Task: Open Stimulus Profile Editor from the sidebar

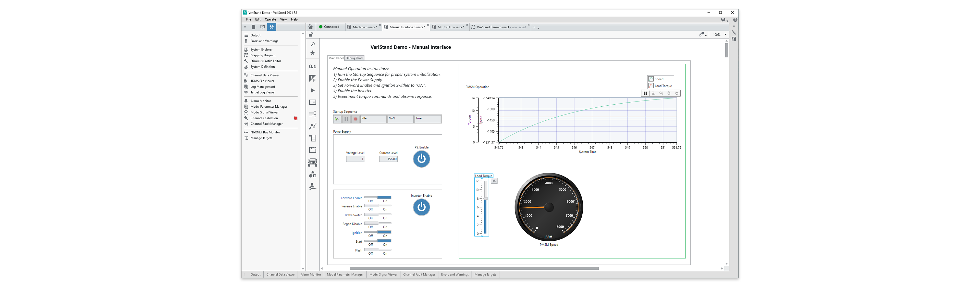Action: [265, 61]
